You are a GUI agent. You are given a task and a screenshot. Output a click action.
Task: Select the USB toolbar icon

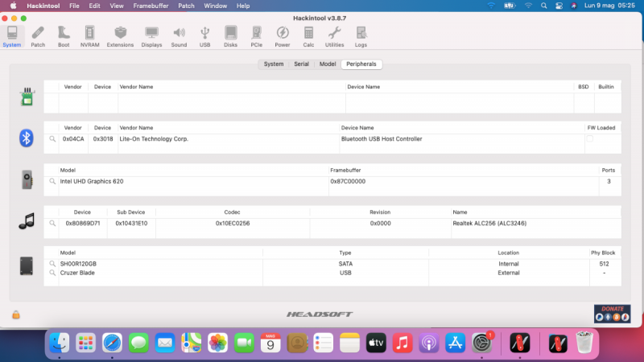point(205,36)
